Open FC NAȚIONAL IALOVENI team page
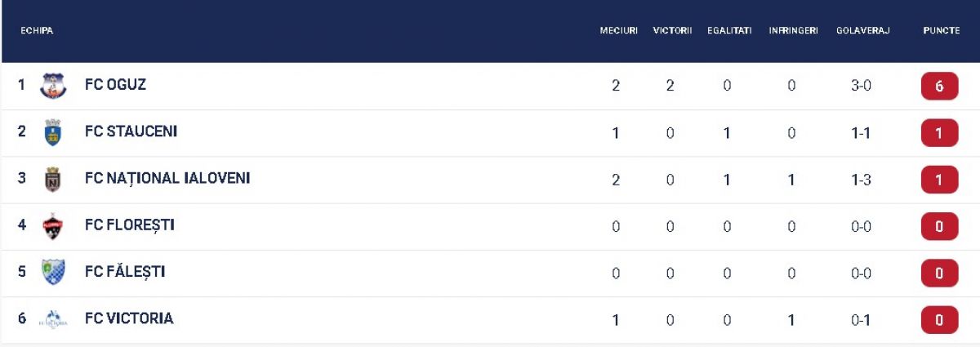The width and height of the screenshot is (980, 347). (x=167, y=178)
